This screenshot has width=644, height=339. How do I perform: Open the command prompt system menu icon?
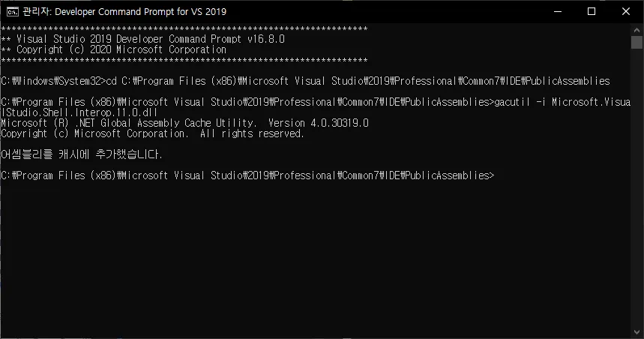(x=12, y=11)
